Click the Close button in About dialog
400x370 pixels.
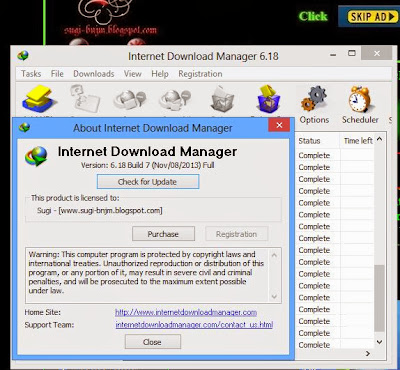153,342
